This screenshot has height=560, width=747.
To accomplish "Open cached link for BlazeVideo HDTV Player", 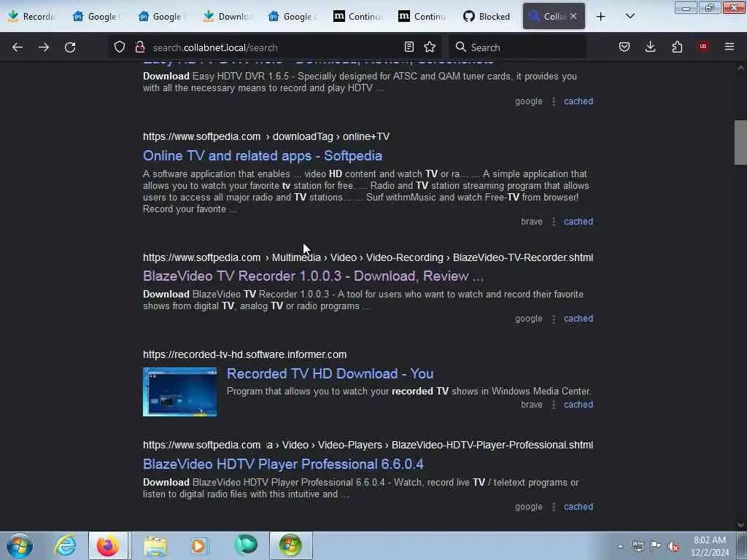I will coord(578,507).
